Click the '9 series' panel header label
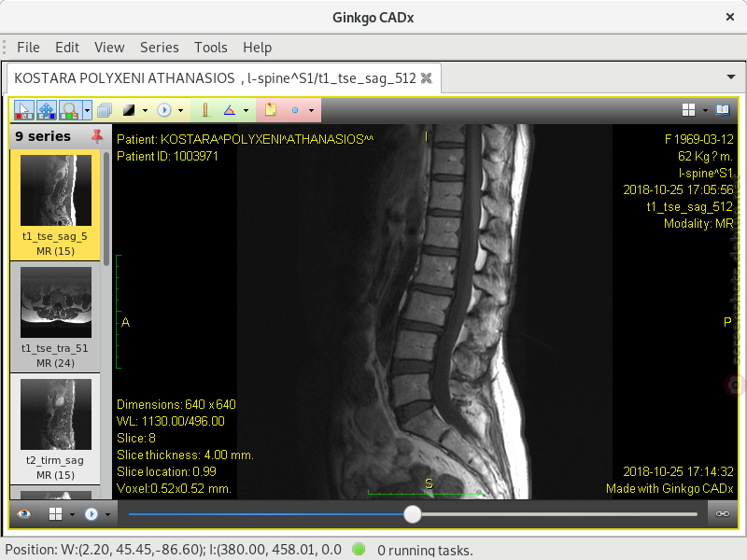The height and width of the screenshot is (560, 747). tap(43, 136)
